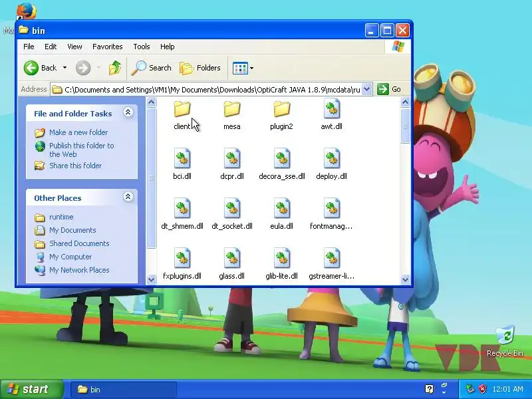Open the View menu
Screen dimensions: 532x399
(x=74, y=47)
